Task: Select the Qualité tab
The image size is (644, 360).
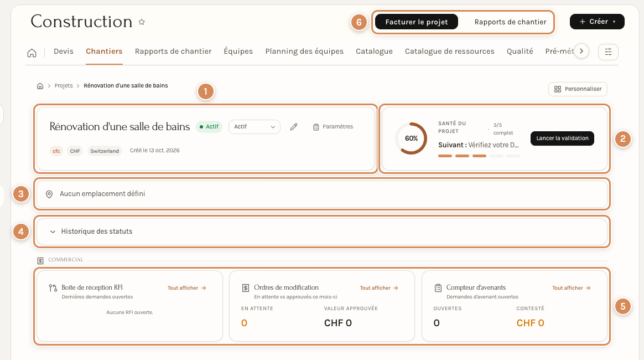Action: (520, 52)
